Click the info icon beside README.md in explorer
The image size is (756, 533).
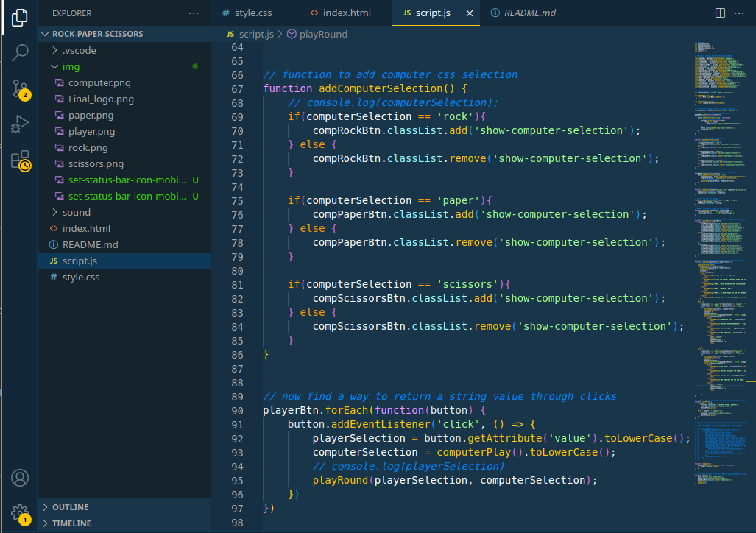(54, 244)
